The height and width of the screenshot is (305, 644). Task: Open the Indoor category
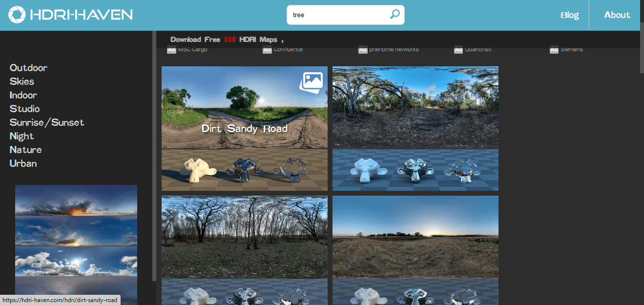(23, 95)
